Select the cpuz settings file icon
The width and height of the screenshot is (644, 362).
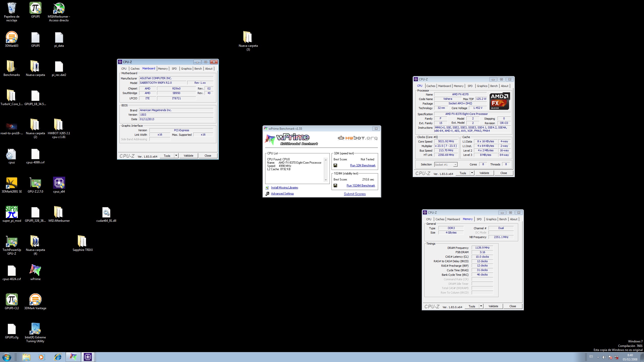pyautogui.click(x=12, y=154)
